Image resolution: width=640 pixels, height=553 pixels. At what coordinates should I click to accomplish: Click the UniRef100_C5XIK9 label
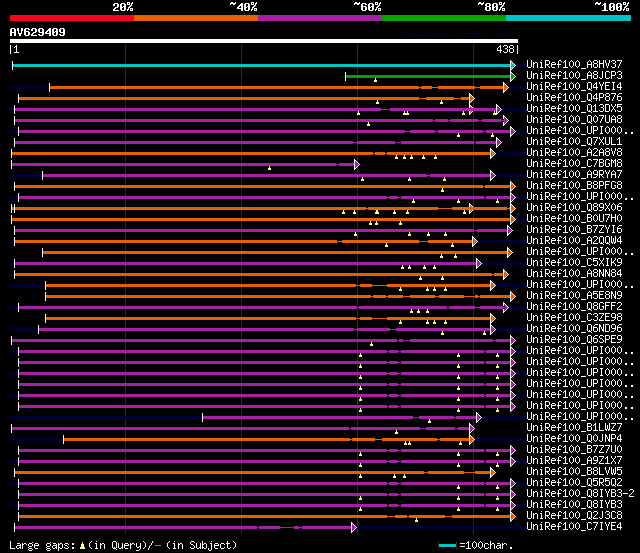click(x=574, y=262)
